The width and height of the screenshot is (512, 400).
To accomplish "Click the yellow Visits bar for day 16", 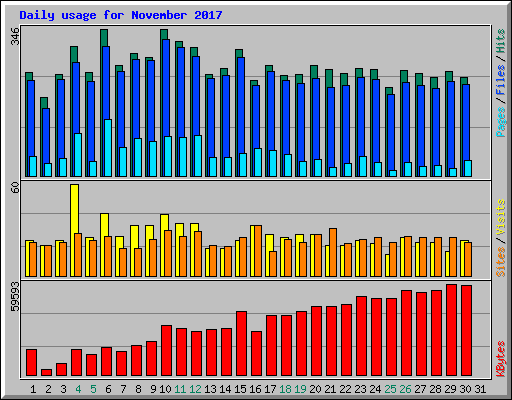I will [x=253, y=251].
